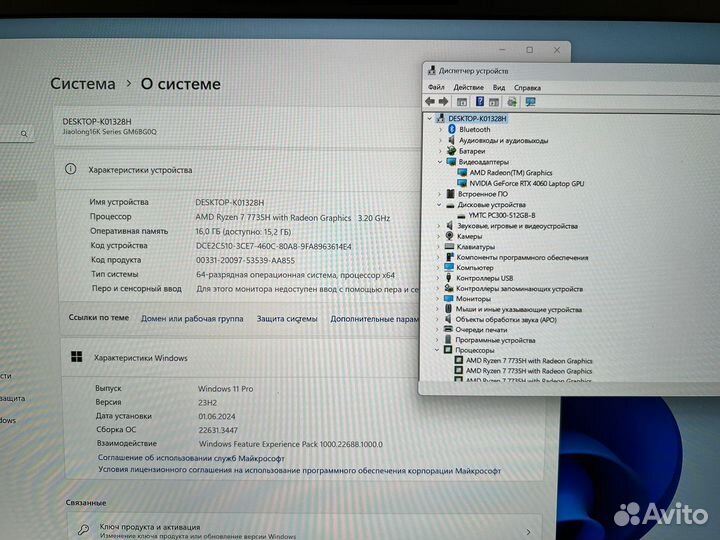The width and height of the screenshot is (720, 540).
Task: Select the Bluetooth device category
Action: click(x=474, y=130)
